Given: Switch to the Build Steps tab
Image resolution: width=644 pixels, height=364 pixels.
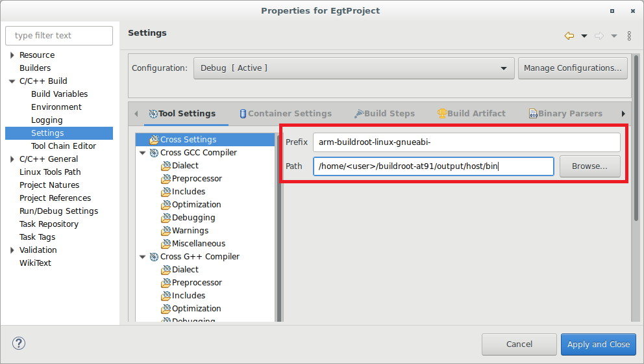Looking at the screenshot, I should click(x=384, y=113).
